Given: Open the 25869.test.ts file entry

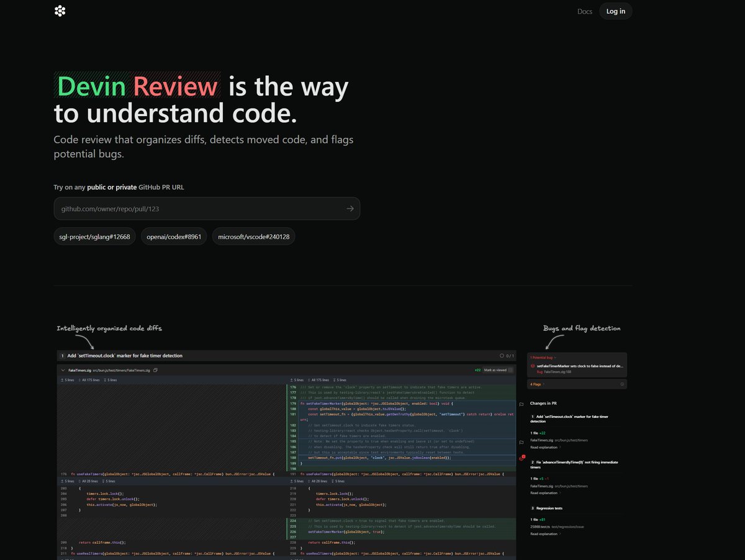Looking at the screenshot, I should tap(557, 526).
